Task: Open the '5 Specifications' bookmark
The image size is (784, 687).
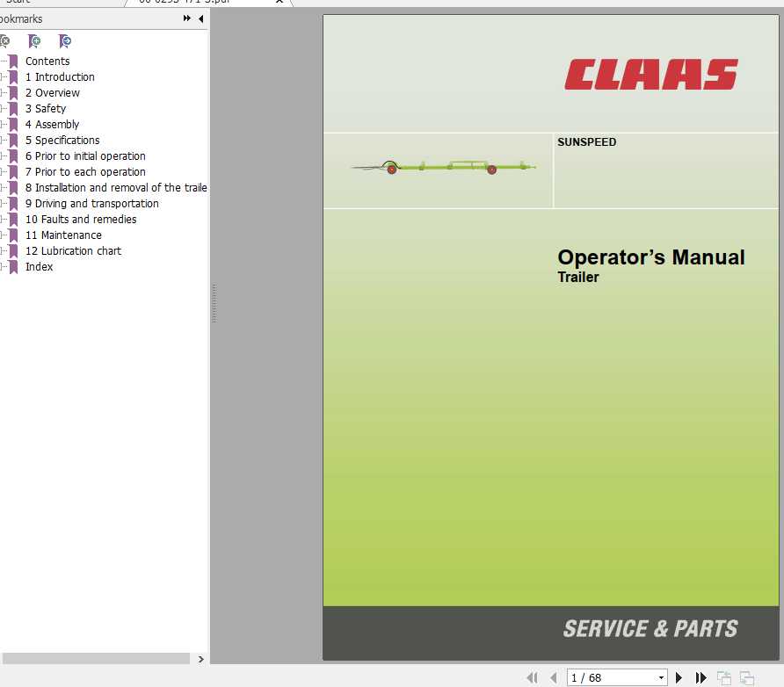Action: point(62,140)
